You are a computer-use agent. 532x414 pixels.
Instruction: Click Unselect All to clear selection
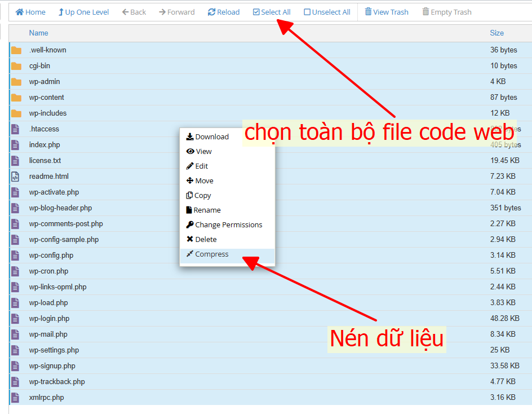(x=327, y=11)
